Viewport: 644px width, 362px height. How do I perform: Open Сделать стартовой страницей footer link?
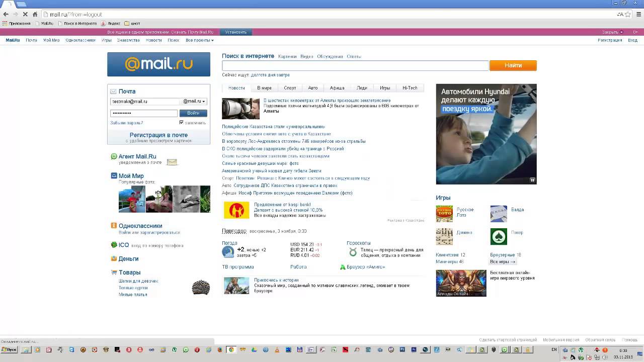[x=508, y=340]
